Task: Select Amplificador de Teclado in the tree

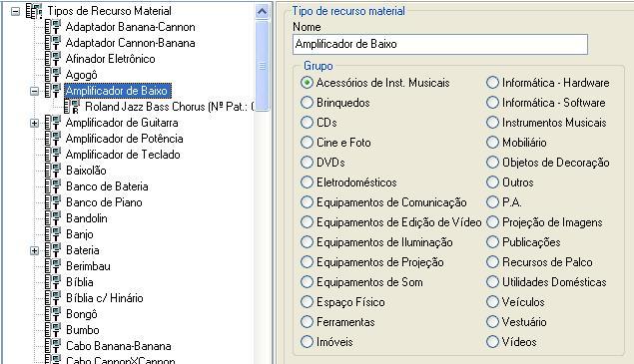Action: [x=123, y=155]
